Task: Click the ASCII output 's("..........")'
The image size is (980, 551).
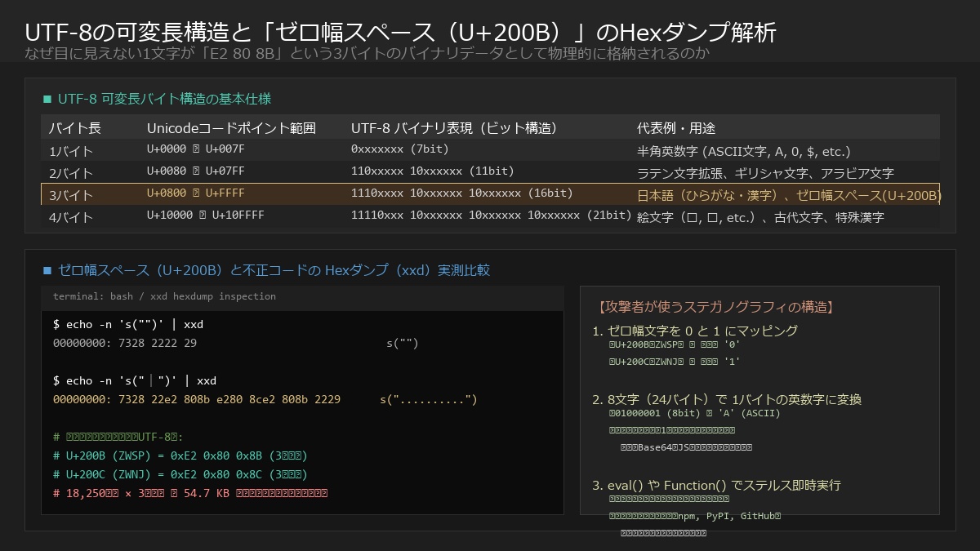Action: pyautogui.click(x=429, y=400)
